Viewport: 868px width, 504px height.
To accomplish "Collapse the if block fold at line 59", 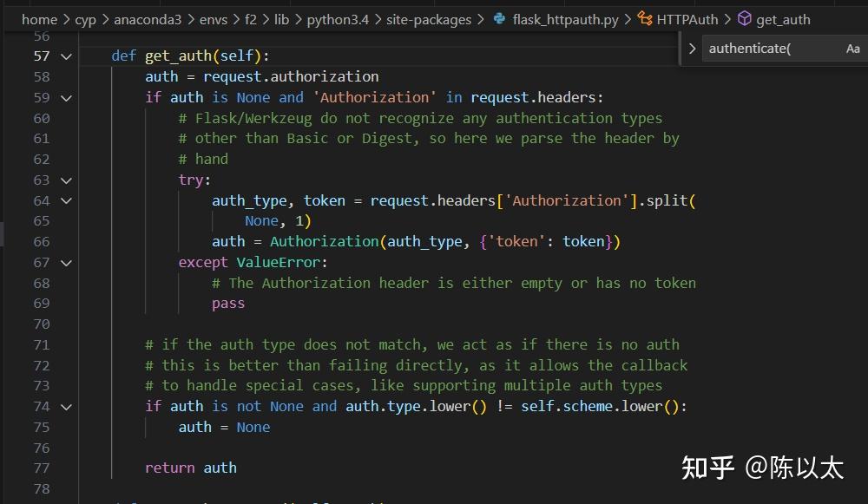I will (x=65, y=97).
